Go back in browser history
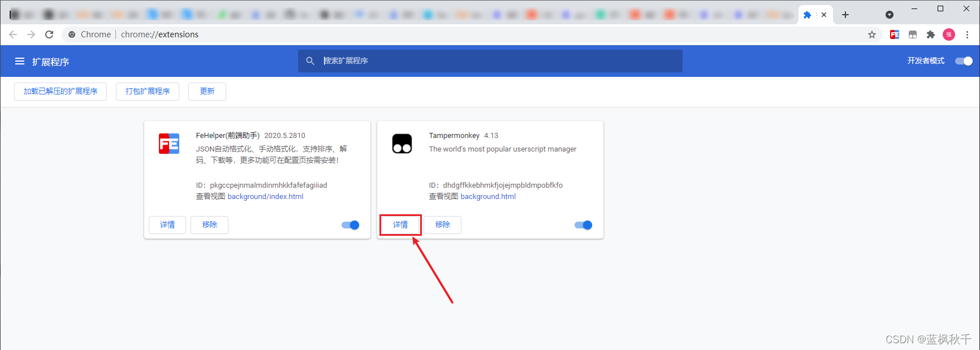The height and width of the screenshot is (350, 980). coord(13,34)
